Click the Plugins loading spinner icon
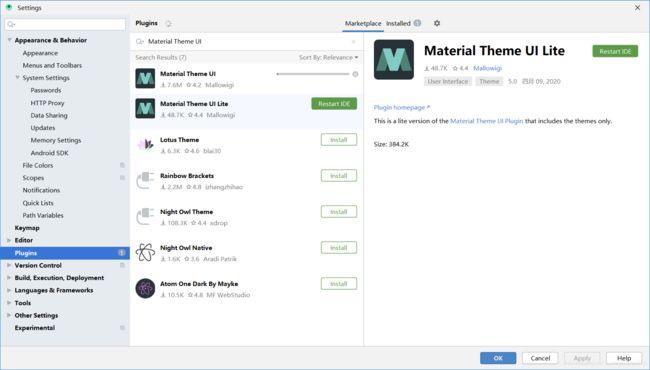650x370 pixels. point(168,24)
